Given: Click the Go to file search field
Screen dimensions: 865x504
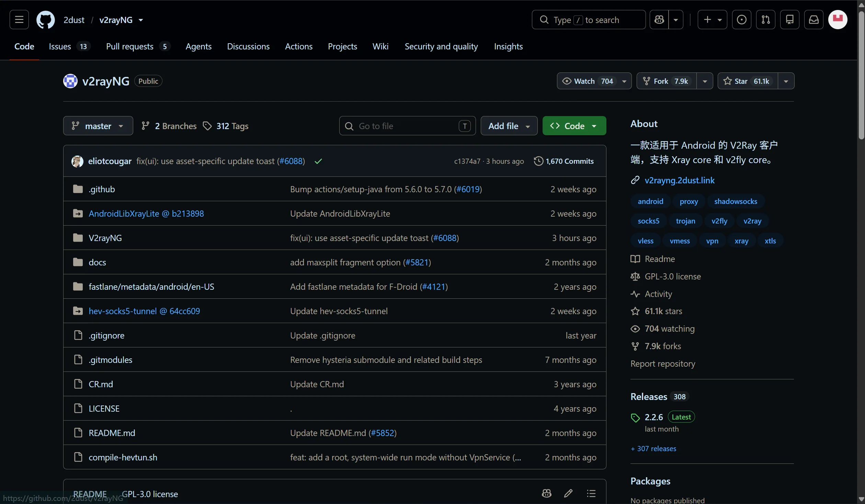Looking at the screenshot, I should point(407,126).
